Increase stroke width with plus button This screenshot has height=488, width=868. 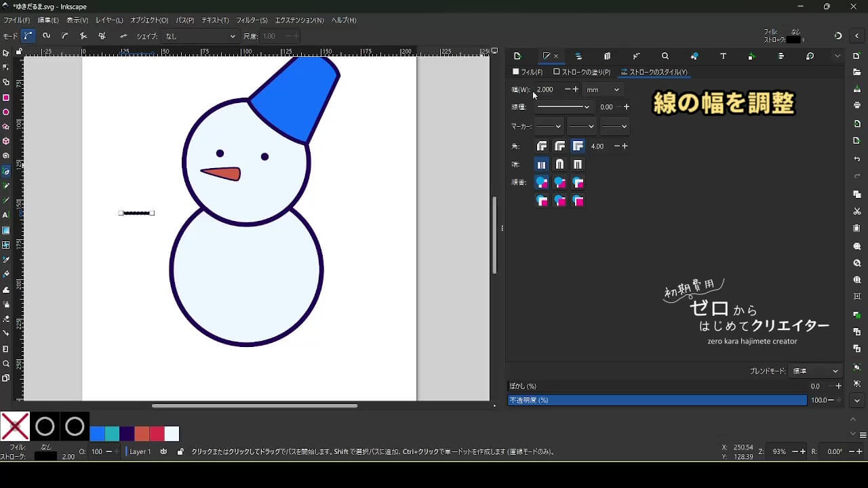pyautogui.click(x=576, y=89)
